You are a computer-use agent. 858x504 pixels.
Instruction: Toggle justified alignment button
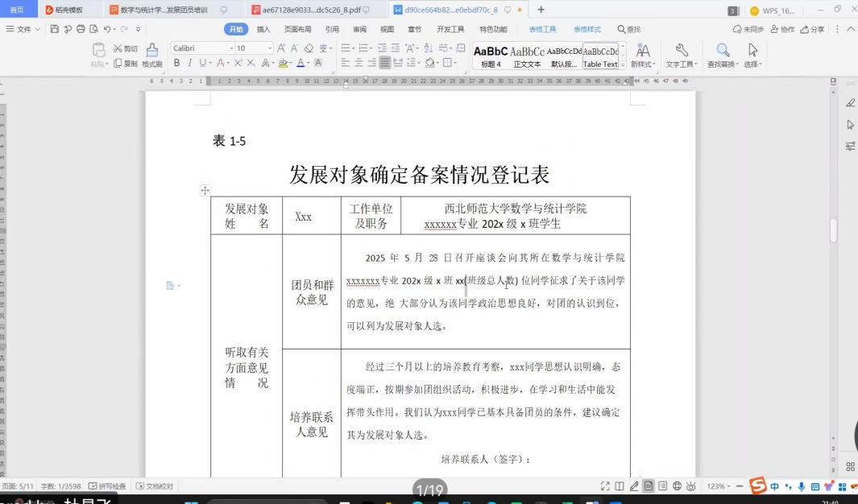point(384,64)
